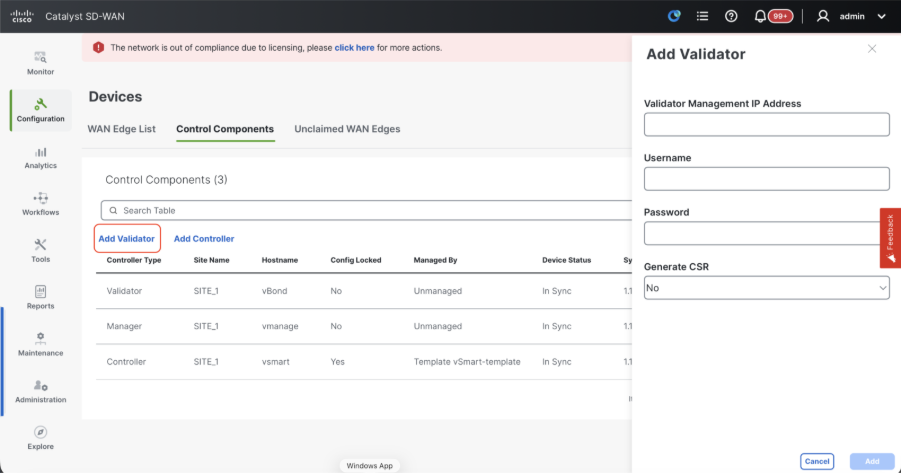Switch to the WAN Edge List tab
Screen dimensions: 901x474
[122, 129]
